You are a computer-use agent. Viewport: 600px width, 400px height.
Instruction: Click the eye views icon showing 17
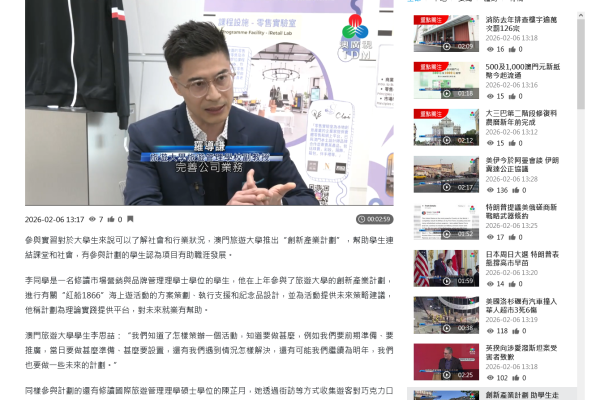(490, 237)
